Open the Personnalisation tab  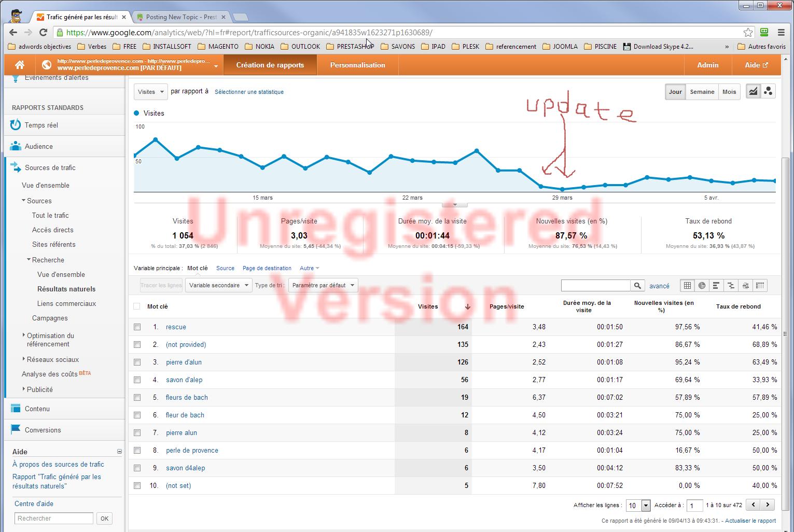[x=358, y=65]
